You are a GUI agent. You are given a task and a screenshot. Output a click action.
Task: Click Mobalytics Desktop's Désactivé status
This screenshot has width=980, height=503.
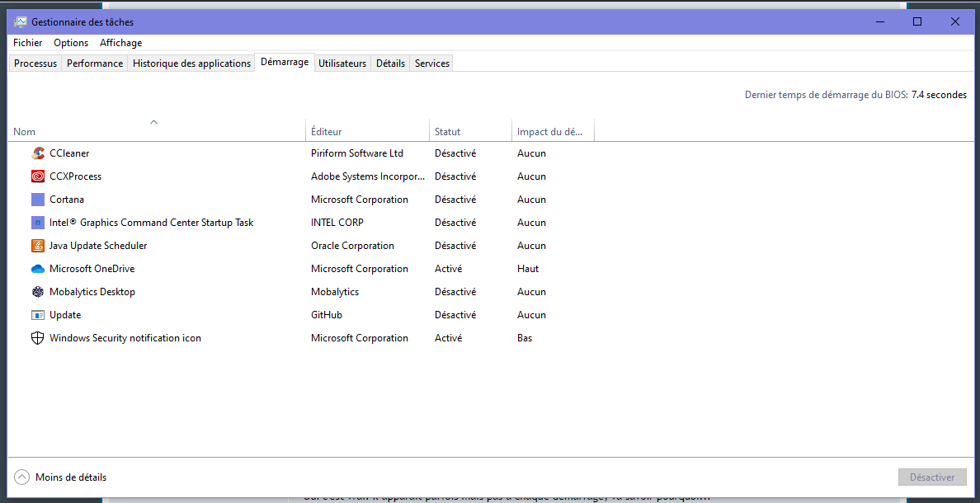click(x=455, y=292)
